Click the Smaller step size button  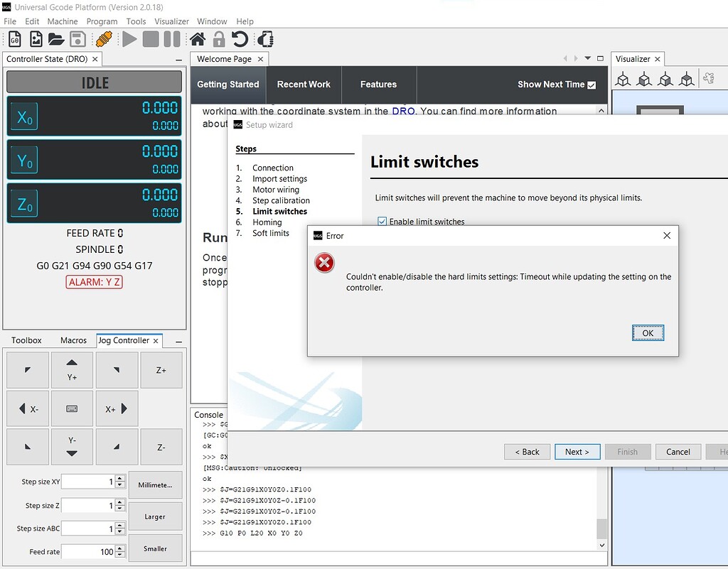click(155, 548)
